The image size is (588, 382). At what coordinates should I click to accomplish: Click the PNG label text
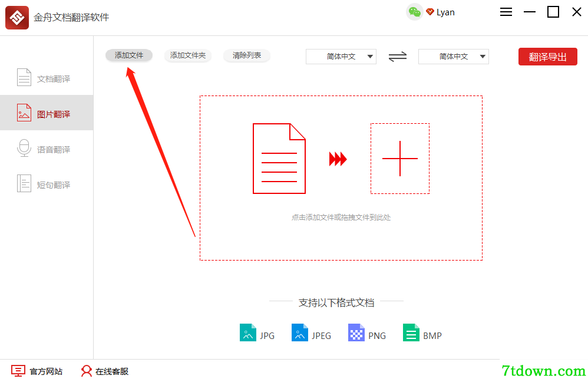(377, 336)
